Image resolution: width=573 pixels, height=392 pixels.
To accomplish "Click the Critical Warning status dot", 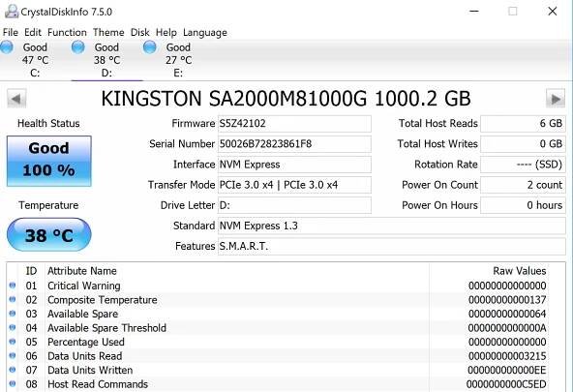I will (x=13, y=286).
